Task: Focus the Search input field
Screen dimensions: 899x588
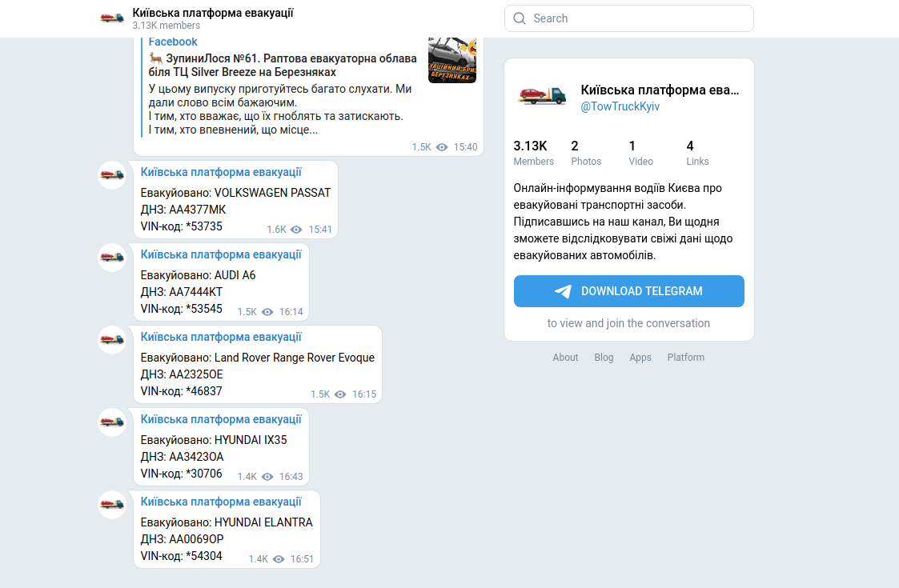Action: (x=629, y=18)
